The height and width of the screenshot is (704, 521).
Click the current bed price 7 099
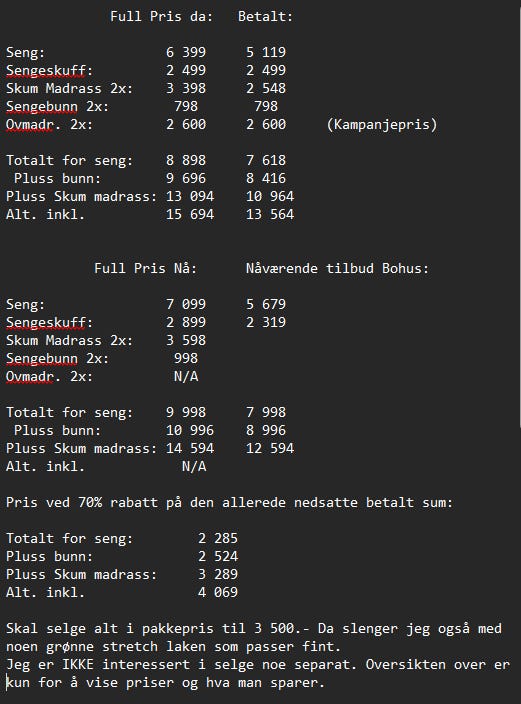pyautogui.click(x=186, y=304)
